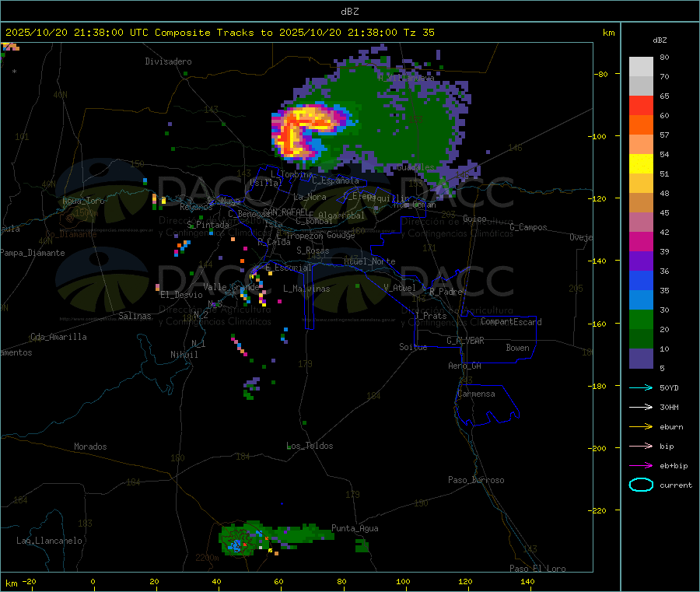Pick the dark orange 57-60 dBZ swatch

tap(641, 125)
